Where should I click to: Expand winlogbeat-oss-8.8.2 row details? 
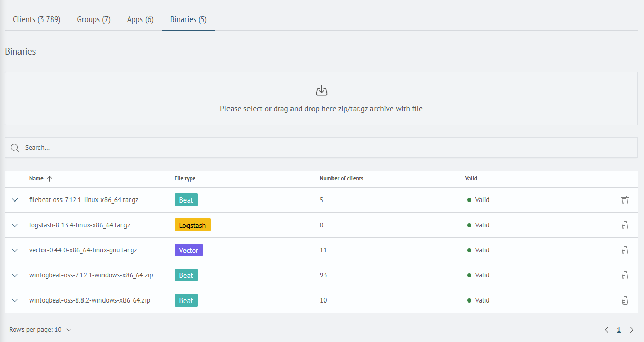pos(15,300)
